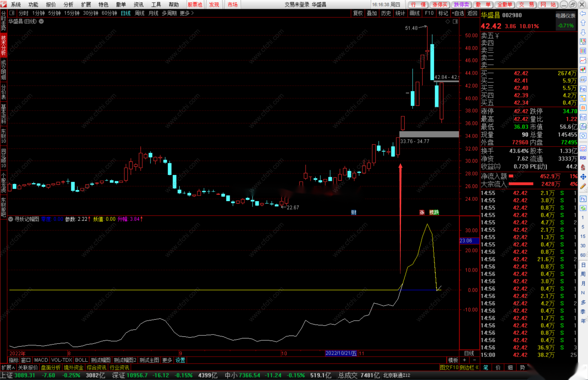Open the 分析 menu
Image resolution: width=588 pixels, height=380 pixels.
coord(68,4)
